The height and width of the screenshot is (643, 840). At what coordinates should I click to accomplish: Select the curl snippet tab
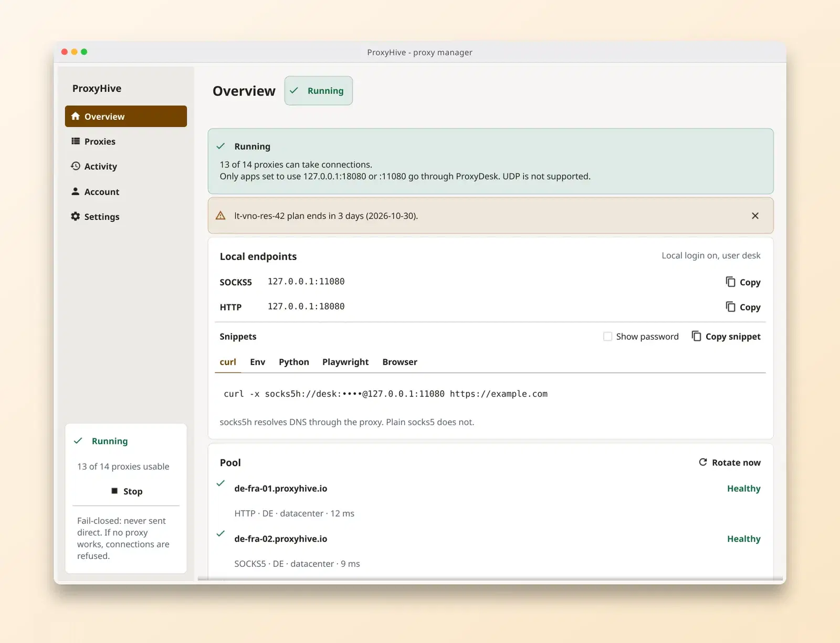(228, 362)
